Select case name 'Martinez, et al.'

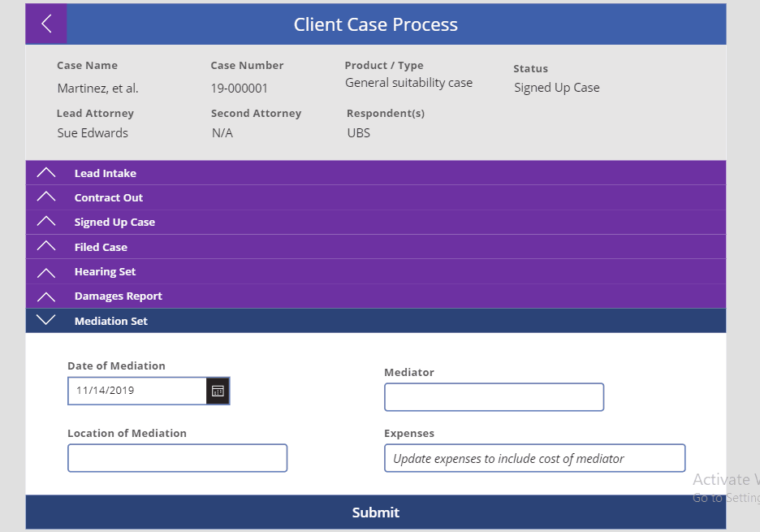(98, 89)
